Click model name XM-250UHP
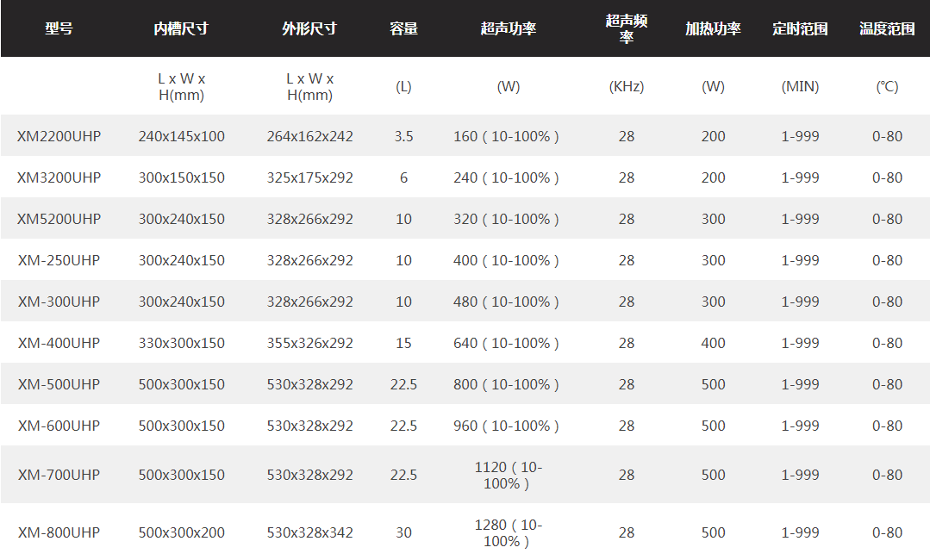 (x=59, y=260)
